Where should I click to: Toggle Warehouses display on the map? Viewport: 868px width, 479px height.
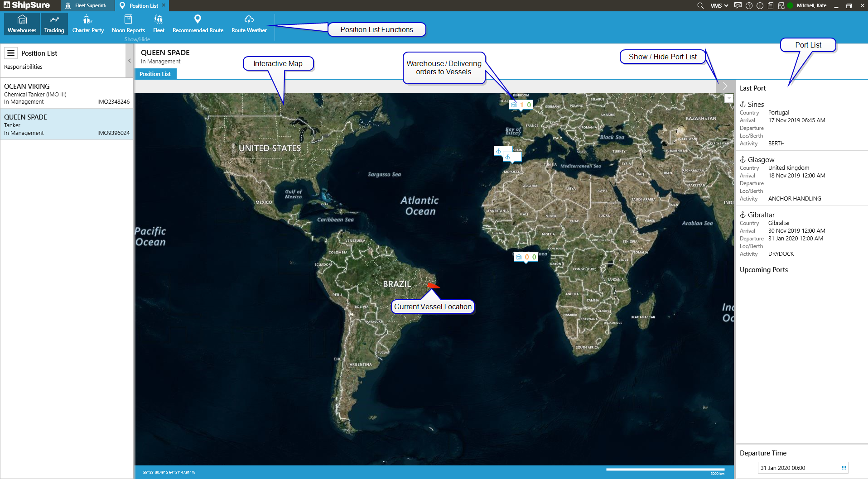tap(22, 24)
